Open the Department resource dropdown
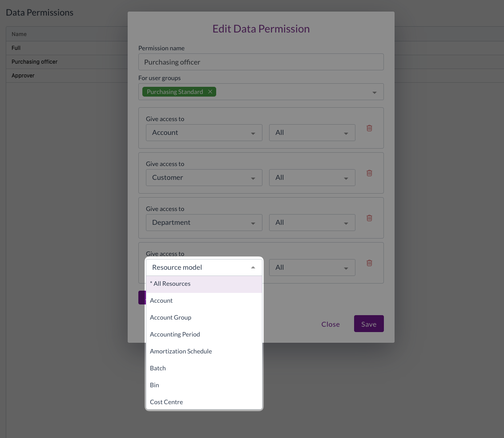 pos(204,223)
